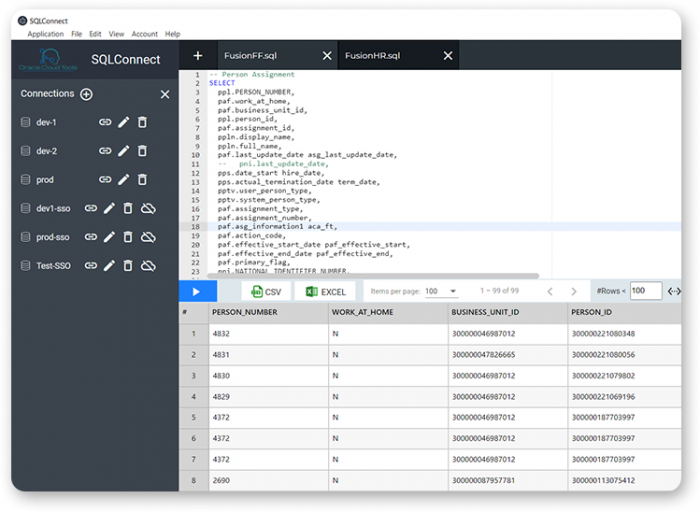Close the FusionFF.sql tab

(327, 55)
